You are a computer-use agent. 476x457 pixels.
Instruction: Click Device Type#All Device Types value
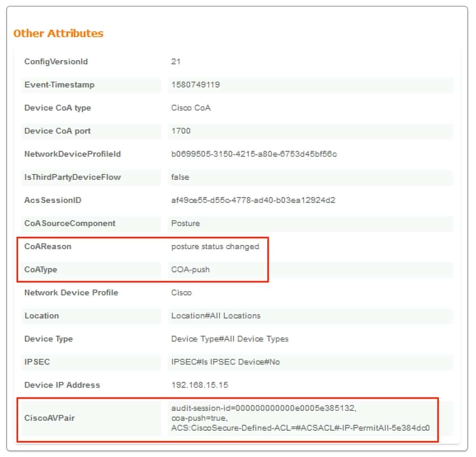(x=230, y=339)
